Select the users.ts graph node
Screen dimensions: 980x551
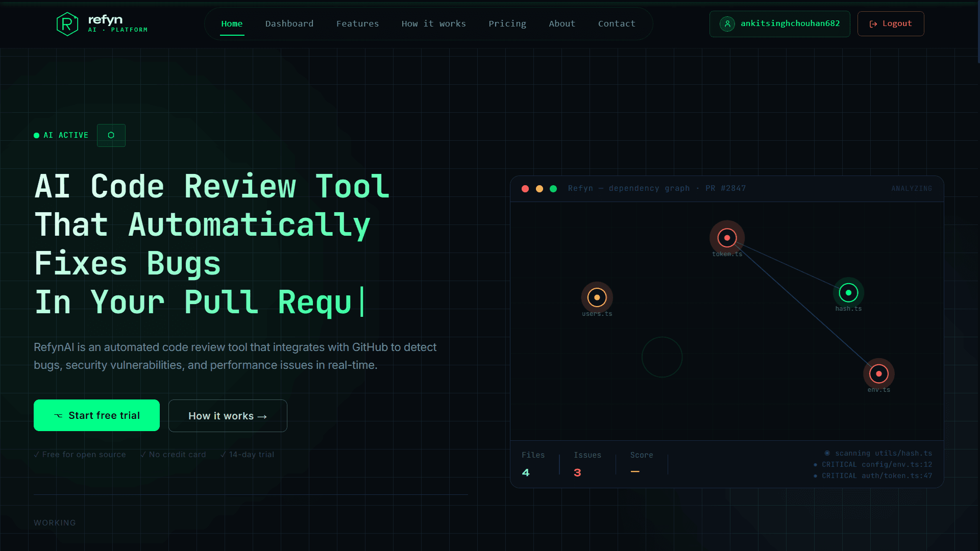tap(597, 297)
